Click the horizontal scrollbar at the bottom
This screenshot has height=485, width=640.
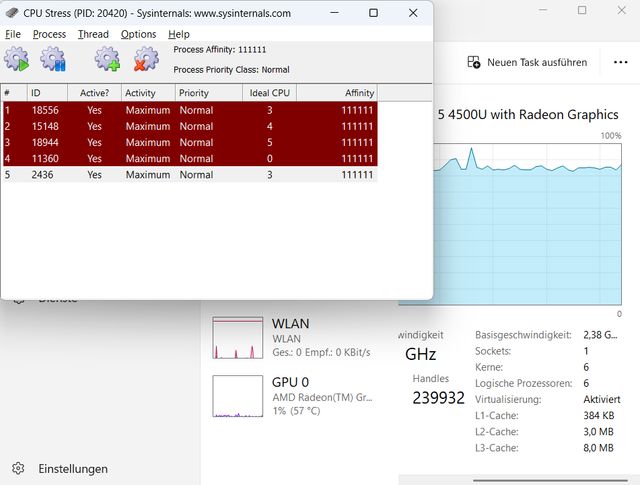point(550,481)
